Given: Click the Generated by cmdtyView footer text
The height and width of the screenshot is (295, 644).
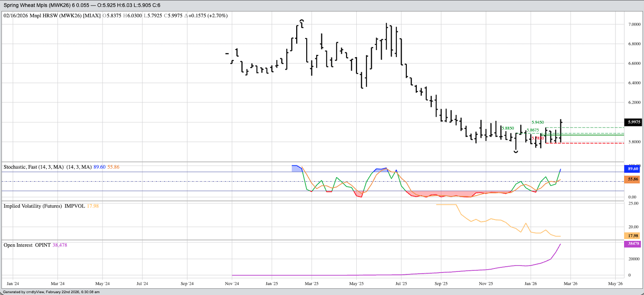Looking at the screenshot, I should click(51, 292).
